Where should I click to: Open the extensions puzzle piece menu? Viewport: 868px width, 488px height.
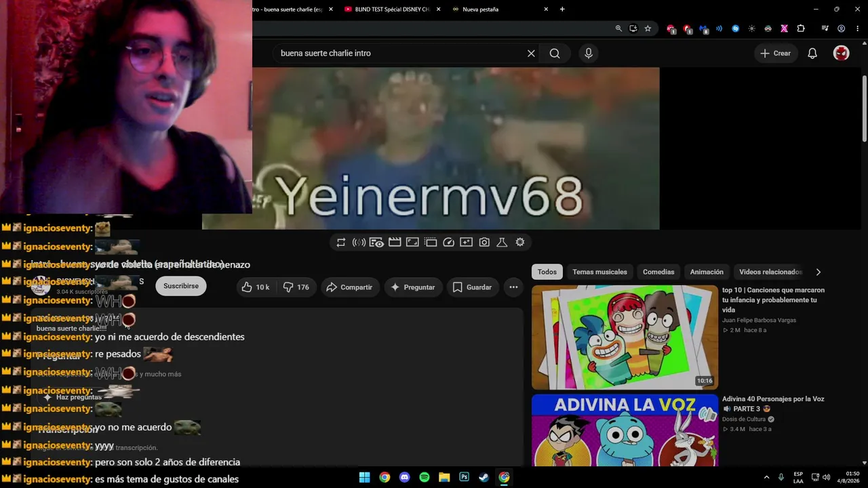pos(801,28)
